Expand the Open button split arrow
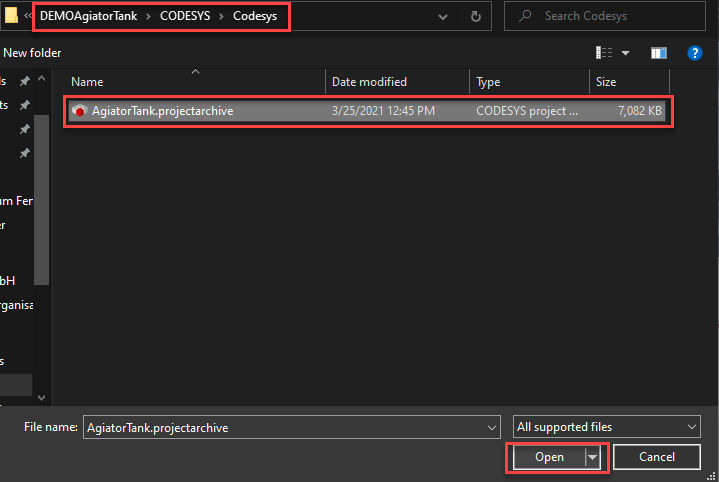 coord(593,457)
